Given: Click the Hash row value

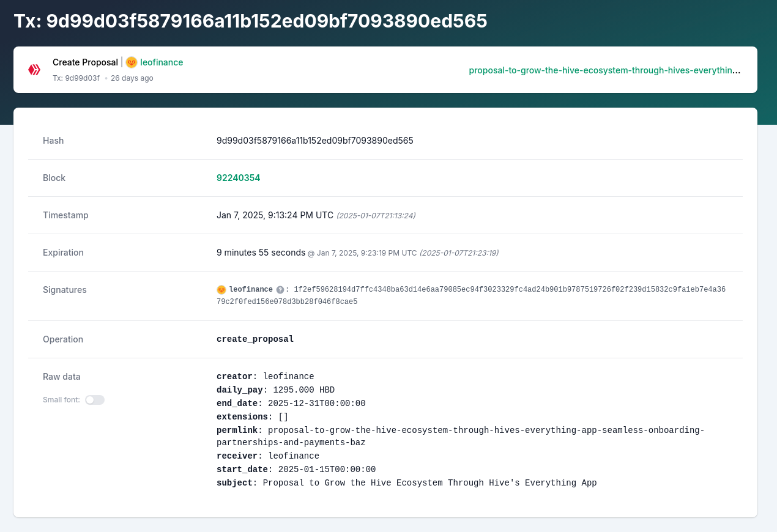Looking at the screenshot, I should click(x=315, y=141).
